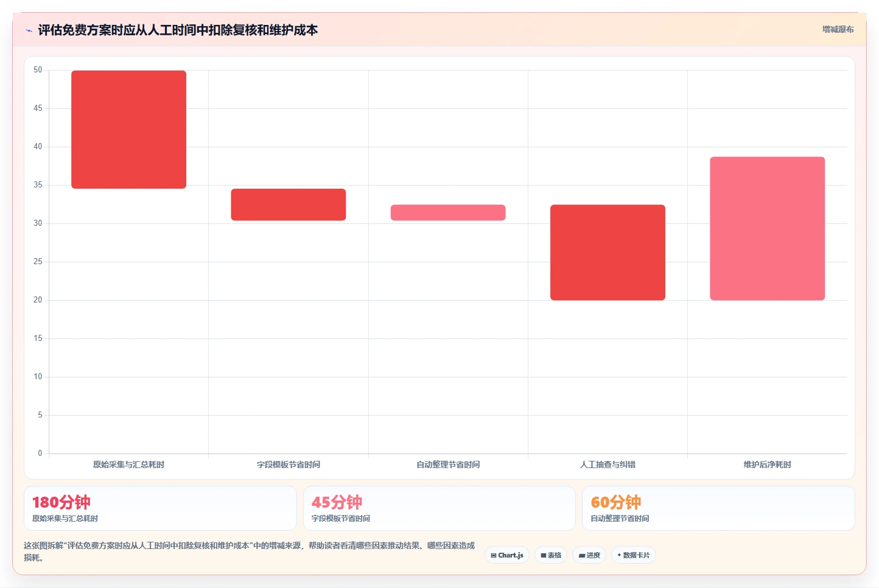Select the 表格 tag chip

pyautogui.click(x=551, y=555)
